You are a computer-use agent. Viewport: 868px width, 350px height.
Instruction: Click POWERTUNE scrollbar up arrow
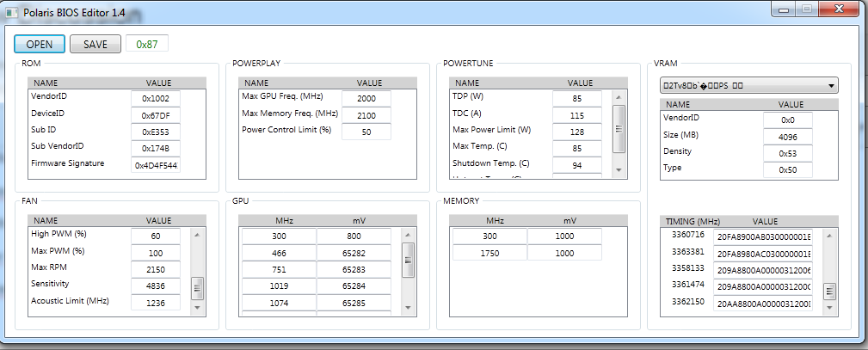click(619, 96)
